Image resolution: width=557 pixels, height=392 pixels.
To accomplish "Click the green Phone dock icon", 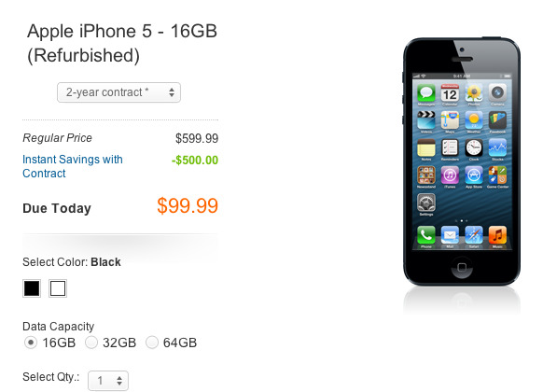I will point(426,234).
